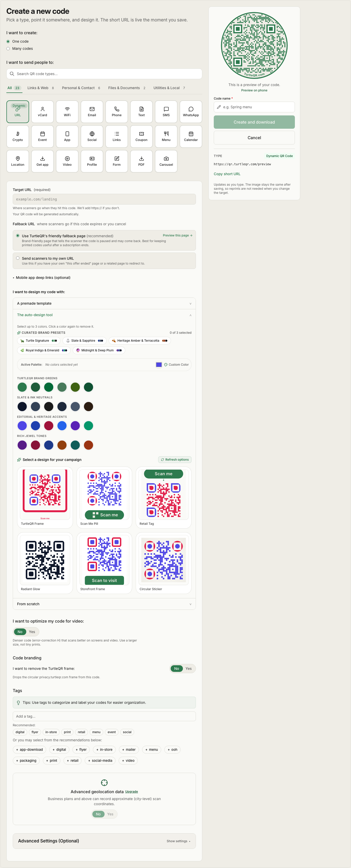Select the Carousel code type
Screen dimensions: 351x868
click(x=166, y=161)
